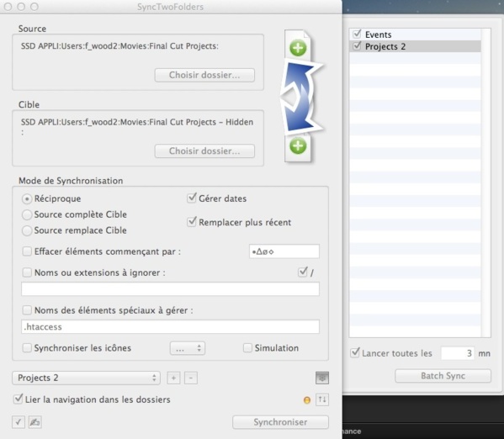Select the Réciproque sync mode
504x439 pixels.
point(27,199)
